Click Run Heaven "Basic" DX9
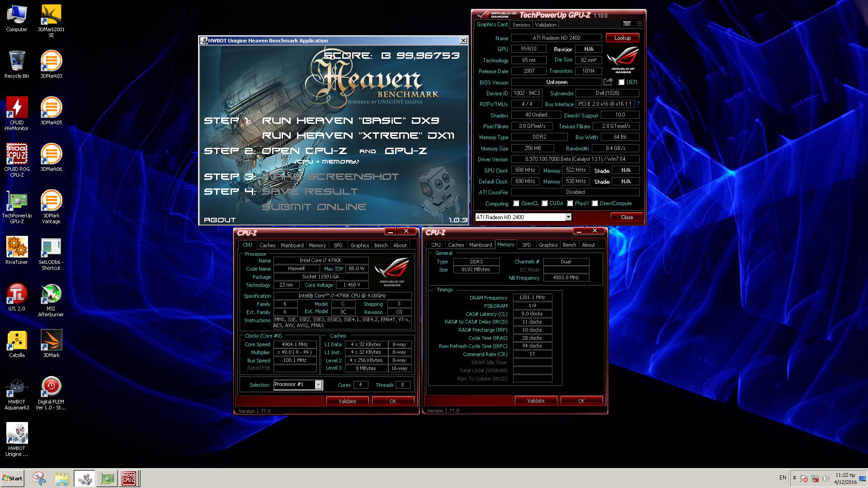Viewport: 868px width, 488px height. [x=350, y=121]
